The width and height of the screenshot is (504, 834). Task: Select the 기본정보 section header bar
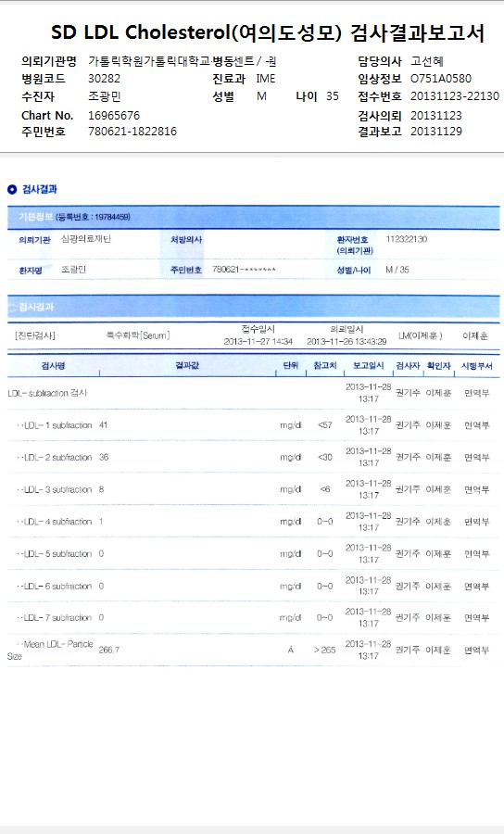[254, 217]
